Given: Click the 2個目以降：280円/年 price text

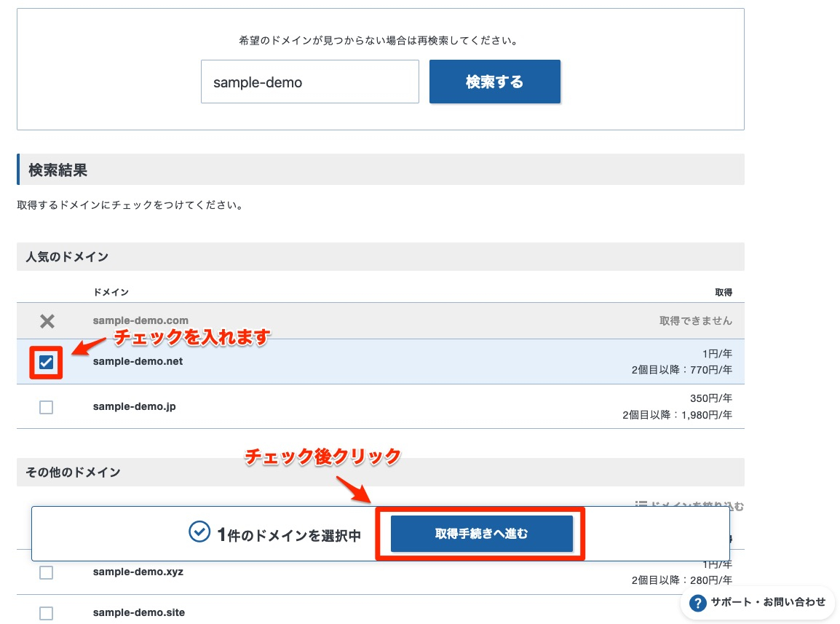Looking at the screenshot, I should pos(681,580).
